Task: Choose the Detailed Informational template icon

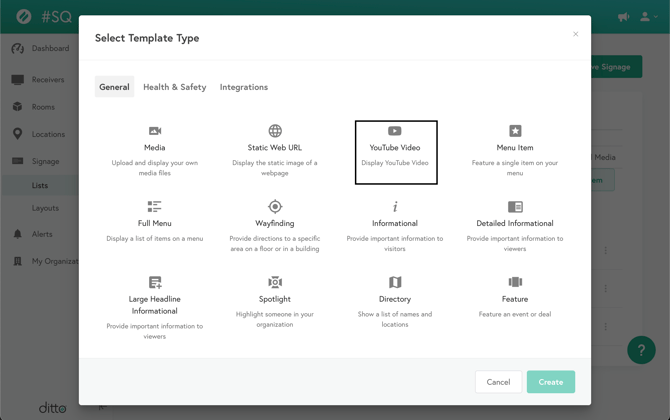Action: pyautogui.click(x=515, y=207)
